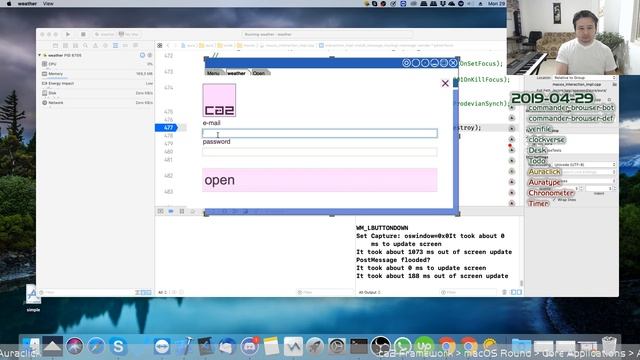The height and width of the screenshot is (360, 640).
Task: Open Safari from the Dock
Action: click(96, 346)
